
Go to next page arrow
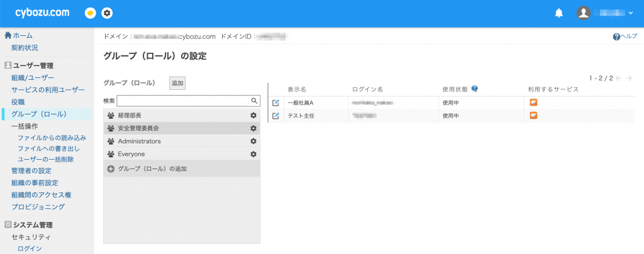pos(629,78)
